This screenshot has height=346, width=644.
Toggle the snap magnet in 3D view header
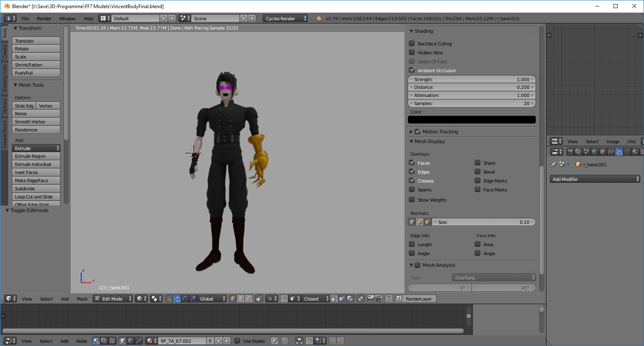284,299
